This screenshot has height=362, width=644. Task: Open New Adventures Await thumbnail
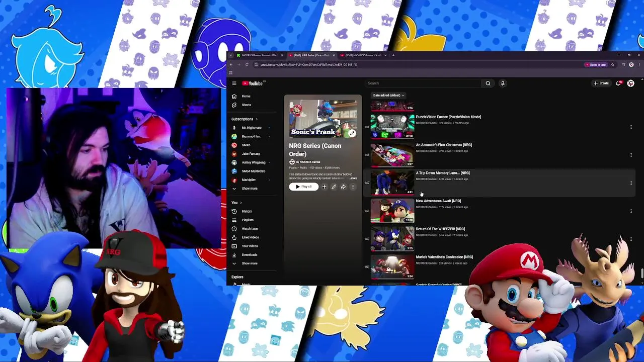[392, 211]
